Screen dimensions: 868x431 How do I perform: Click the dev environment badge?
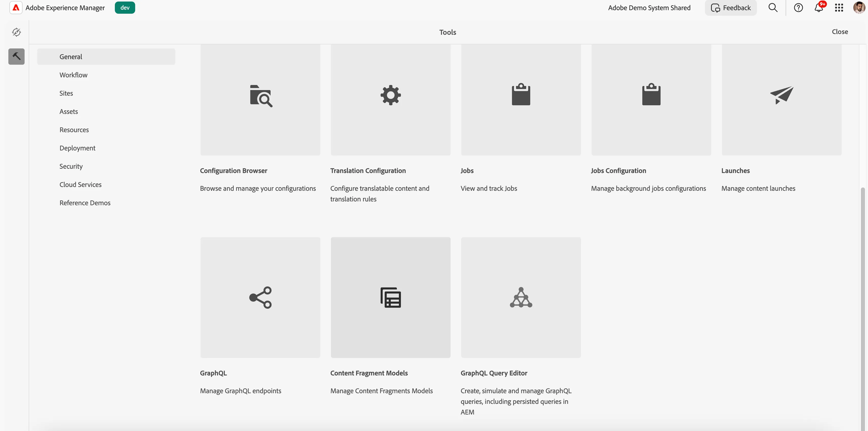point(125,7)
